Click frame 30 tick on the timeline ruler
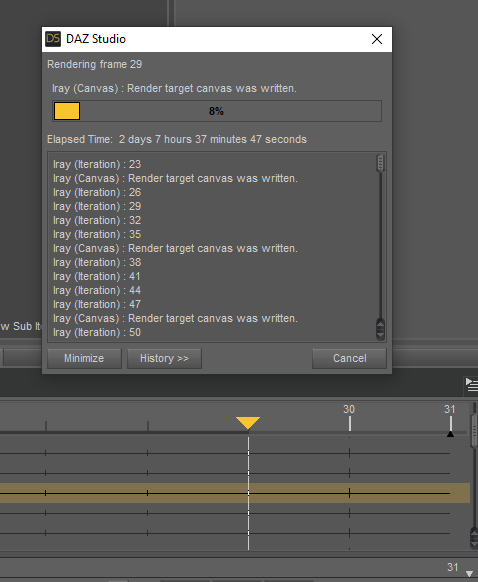Viewport: 478px width, 582px height. pos(349,424)
